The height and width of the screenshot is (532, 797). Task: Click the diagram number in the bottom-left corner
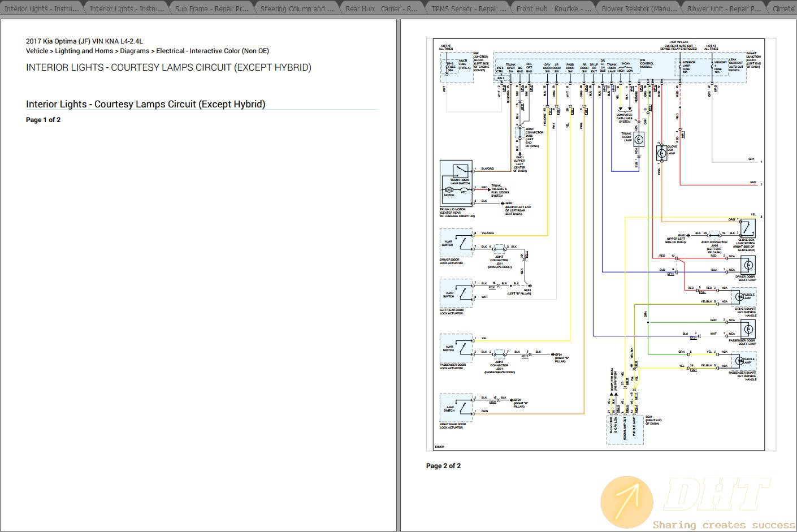(x=439, y=447)
